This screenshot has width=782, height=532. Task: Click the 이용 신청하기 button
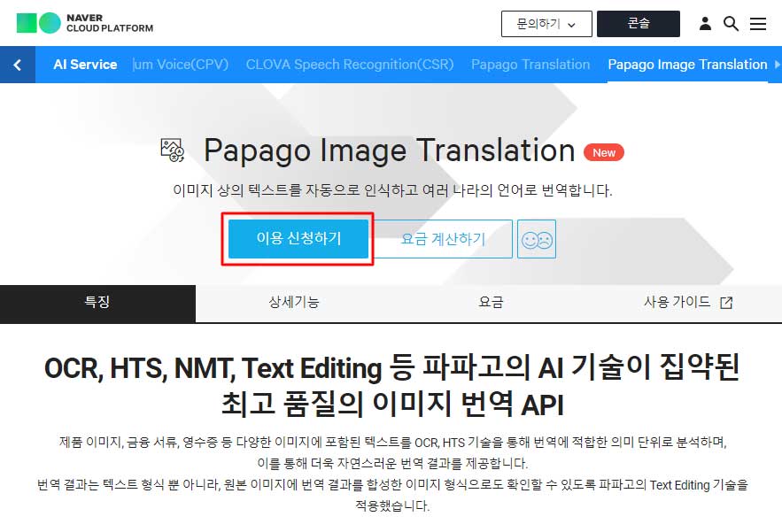[298, 239]
